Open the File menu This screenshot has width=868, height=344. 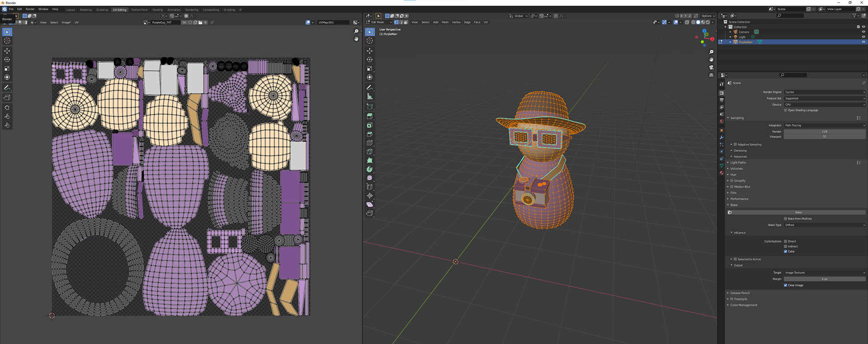(x=11, y=9)
